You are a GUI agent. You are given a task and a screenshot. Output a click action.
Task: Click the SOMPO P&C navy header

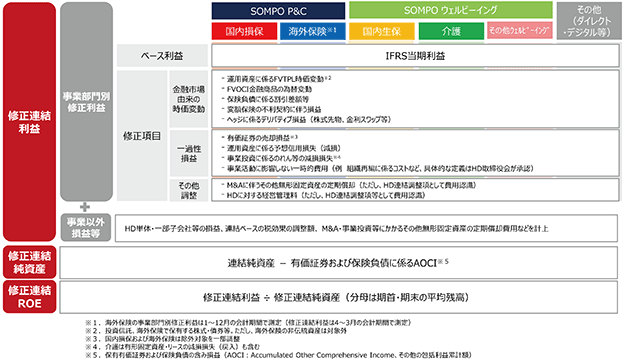pyautogui.click(x=278, y=11)
